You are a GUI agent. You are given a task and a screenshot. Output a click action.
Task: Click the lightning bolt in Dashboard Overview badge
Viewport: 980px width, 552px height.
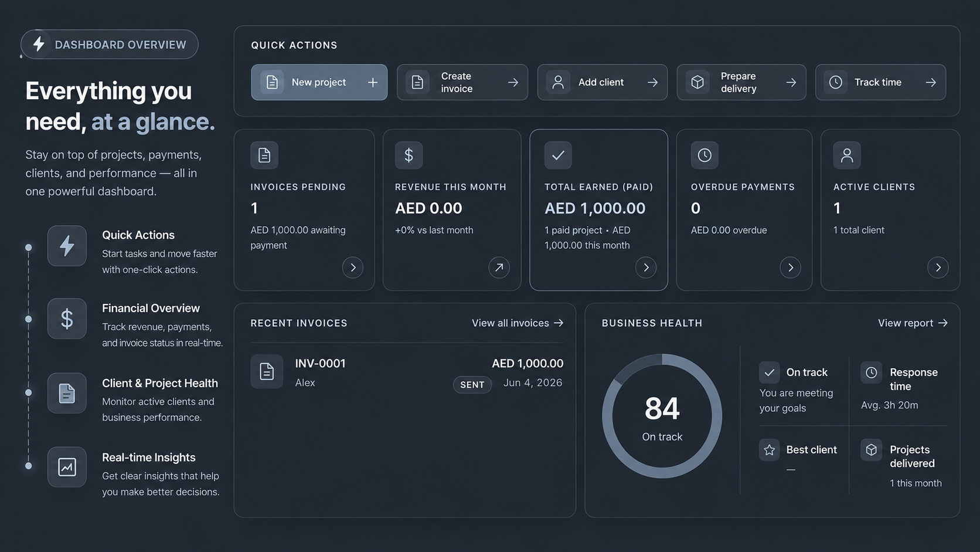(39, 44)
